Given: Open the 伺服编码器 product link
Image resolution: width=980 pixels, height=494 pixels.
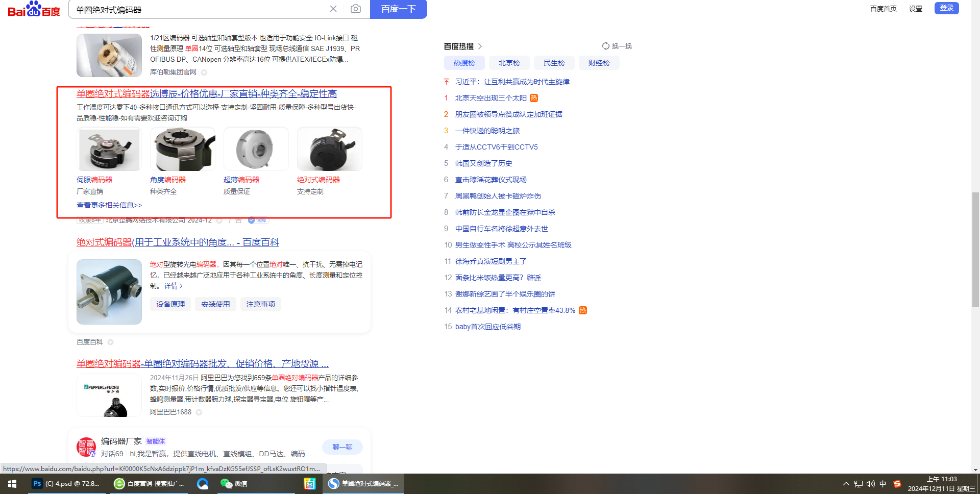Looking at the screenshot, I should 94,180.
